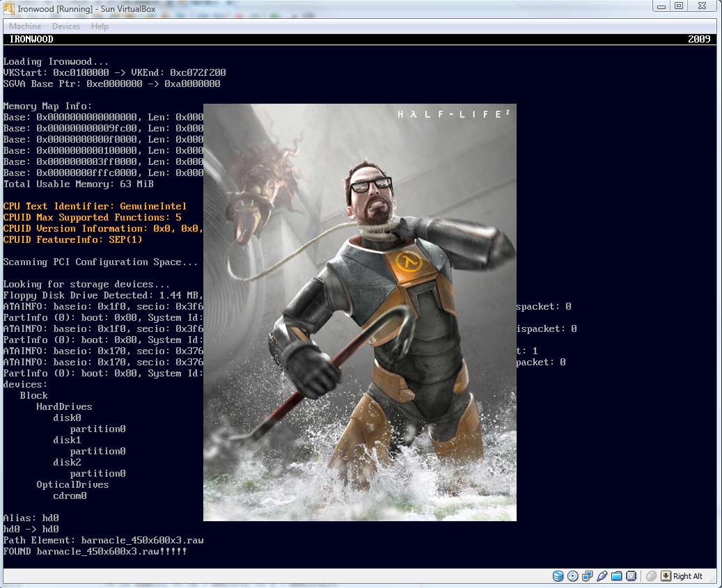The width and height of the screenshot is (722, 588).
Task: Click the keyboard capture arrow icon
Action: click(666, 576)
